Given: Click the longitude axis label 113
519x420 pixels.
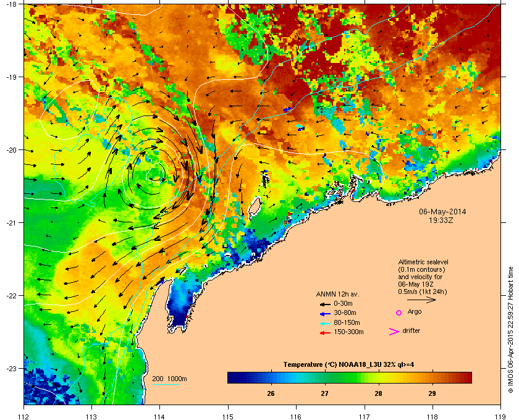Looking at the screenshot, I should (91, 417).
